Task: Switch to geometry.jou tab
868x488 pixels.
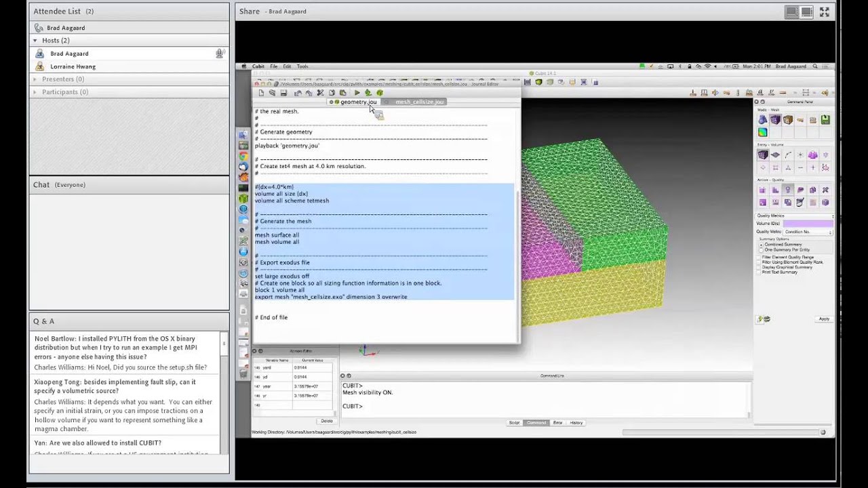Action: (355, 102)
